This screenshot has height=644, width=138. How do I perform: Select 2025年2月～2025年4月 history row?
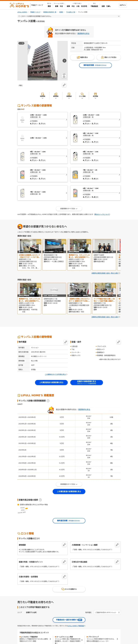point(69,417)
